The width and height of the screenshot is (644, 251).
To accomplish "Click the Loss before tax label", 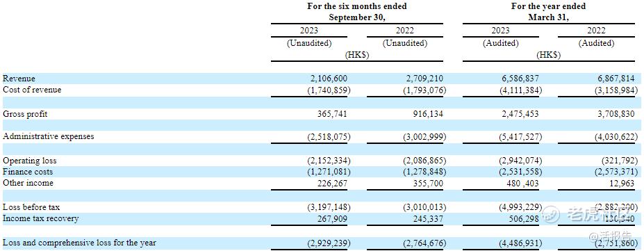I will point(31,207).
